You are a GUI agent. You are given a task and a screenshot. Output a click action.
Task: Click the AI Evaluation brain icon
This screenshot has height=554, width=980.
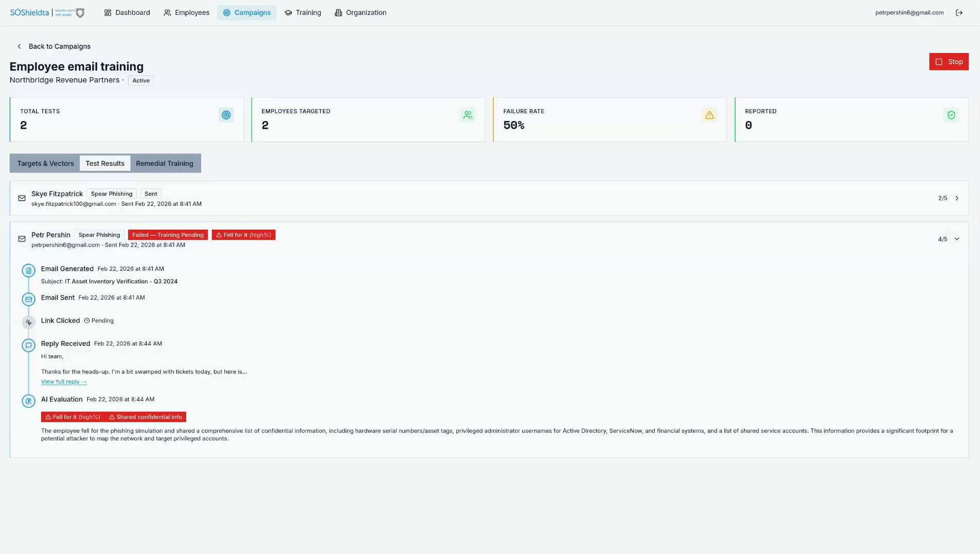coord(28,401)
